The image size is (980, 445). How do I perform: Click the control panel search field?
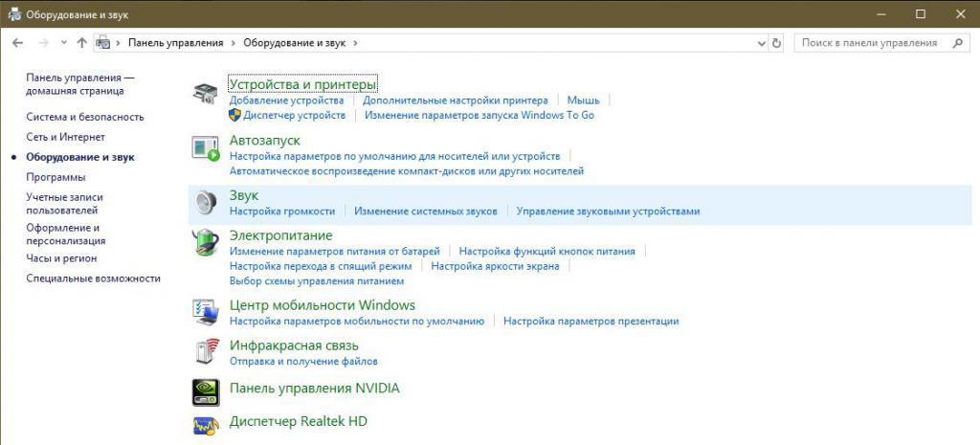click(873, 43)
